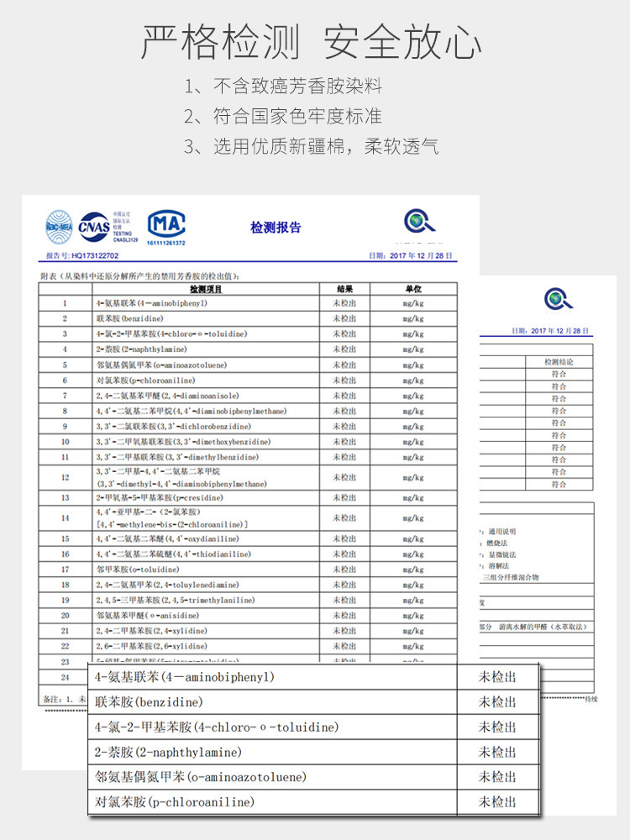
Task: Select the line 不含致癌芳香胺染料
Action: (x=297, y=86)
